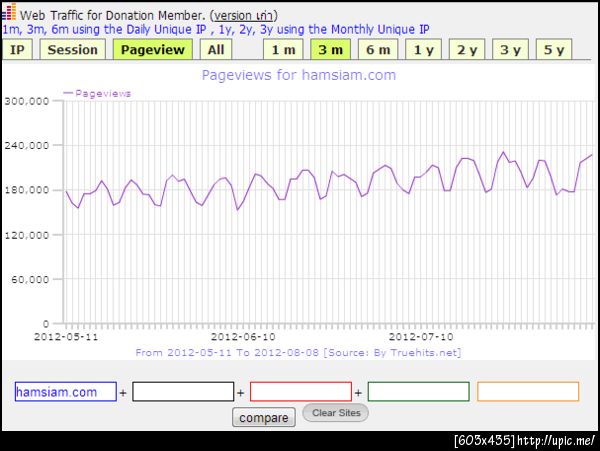The width and height of the screenshot is (600, 451).
Task: Click the 180,000 y-axis label
Action: point(27,190)
